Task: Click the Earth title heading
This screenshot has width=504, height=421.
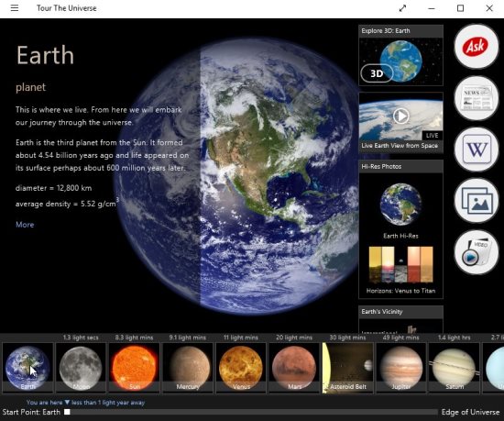Action: [45, 55]
